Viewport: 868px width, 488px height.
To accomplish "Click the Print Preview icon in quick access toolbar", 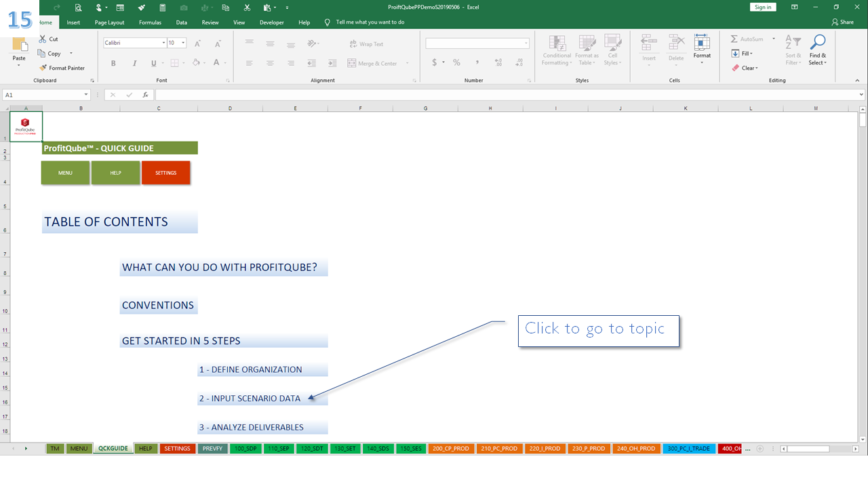I will pyautogui.click(x=79, y=7).
